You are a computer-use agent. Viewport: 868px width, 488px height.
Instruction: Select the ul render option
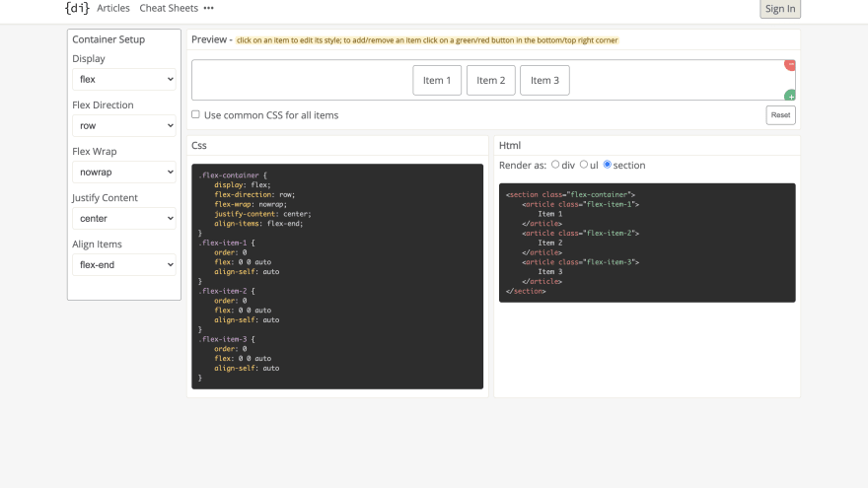click(x=584, y=165)
